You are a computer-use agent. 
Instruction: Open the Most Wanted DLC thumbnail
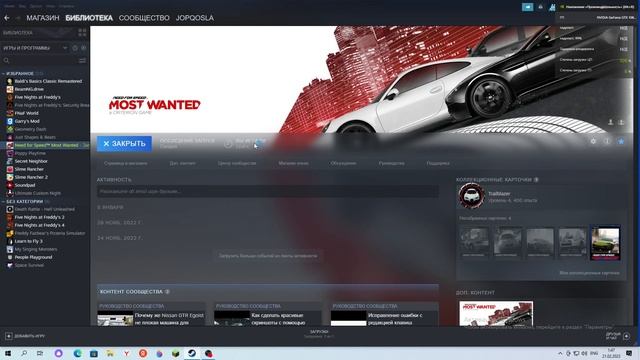pyautogui.click(x=496, y=313)
